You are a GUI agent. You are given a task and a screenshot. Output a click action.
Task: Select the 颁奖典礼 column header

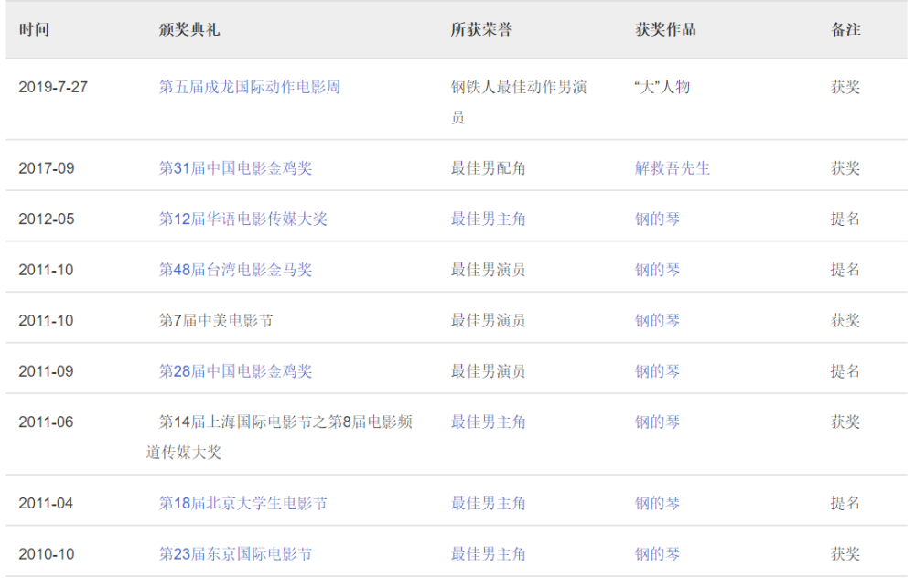[x=189, y=29]
